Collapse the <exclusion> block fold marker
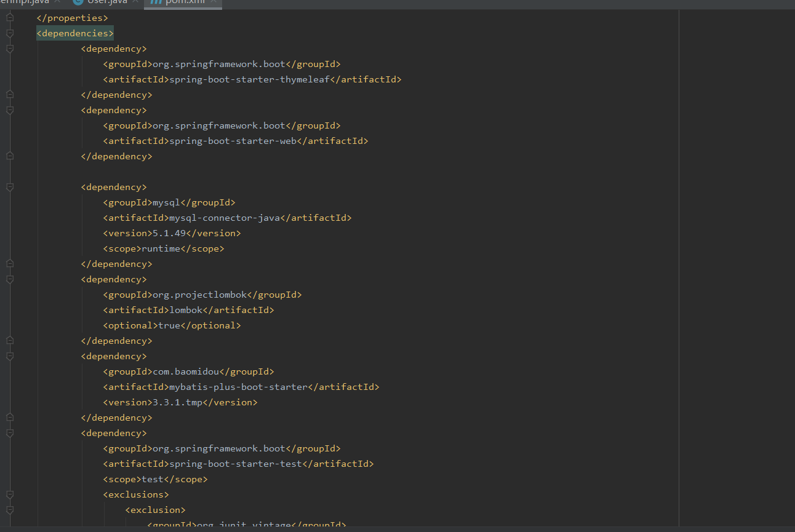 (9, 510)
